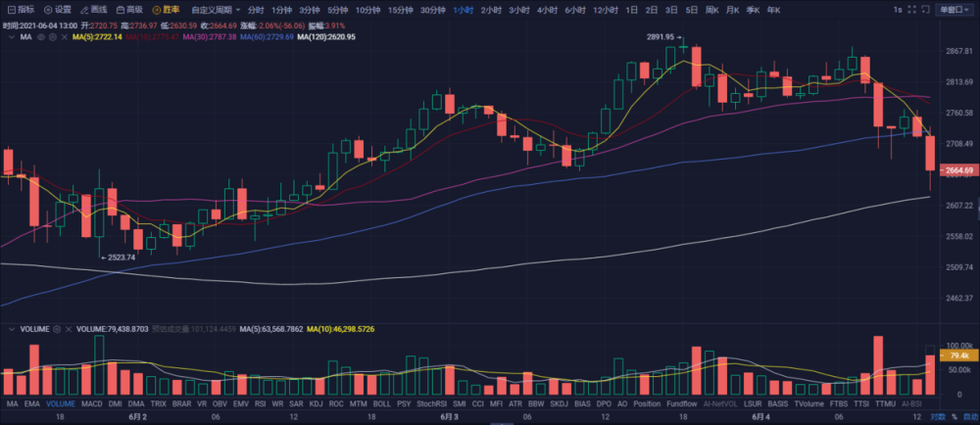Toggle the KDJ indicator
The height and width of the screenshot is (425, 980).
tap(317, 403)
